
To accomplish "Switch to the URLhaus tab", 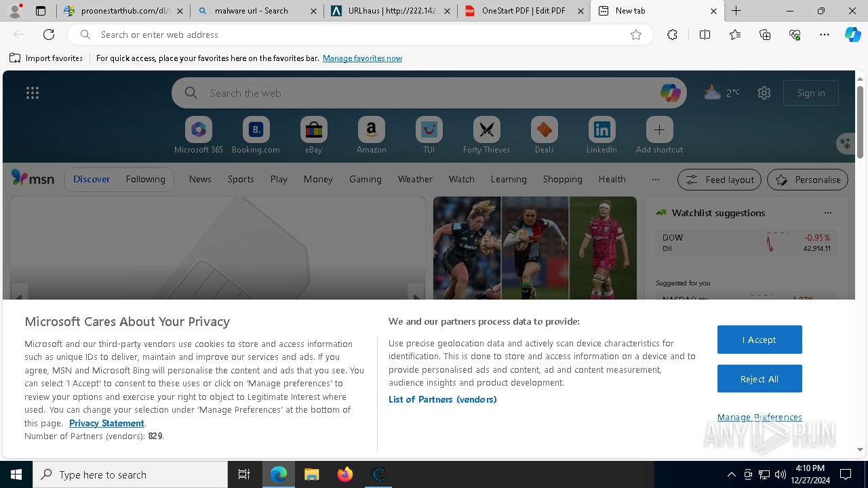I will (390, 11).
